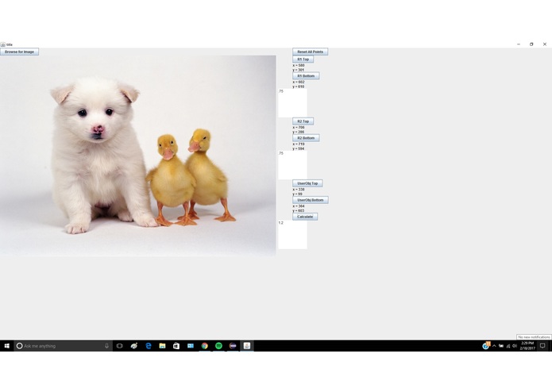Viewport: 552px width, 392px height.
Task: Open File Explorer from the taskbar
Action: 162,346
